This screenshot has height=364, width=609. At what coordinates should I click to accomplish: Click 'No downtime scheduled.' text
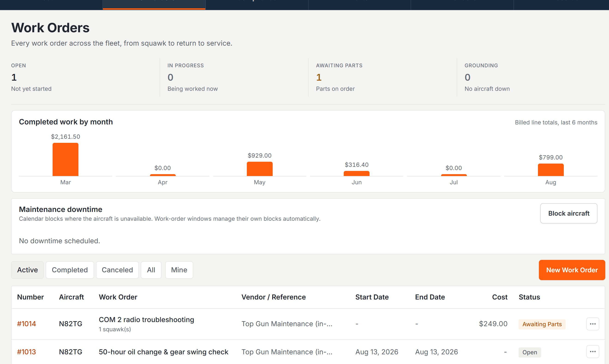pos(60,241)
